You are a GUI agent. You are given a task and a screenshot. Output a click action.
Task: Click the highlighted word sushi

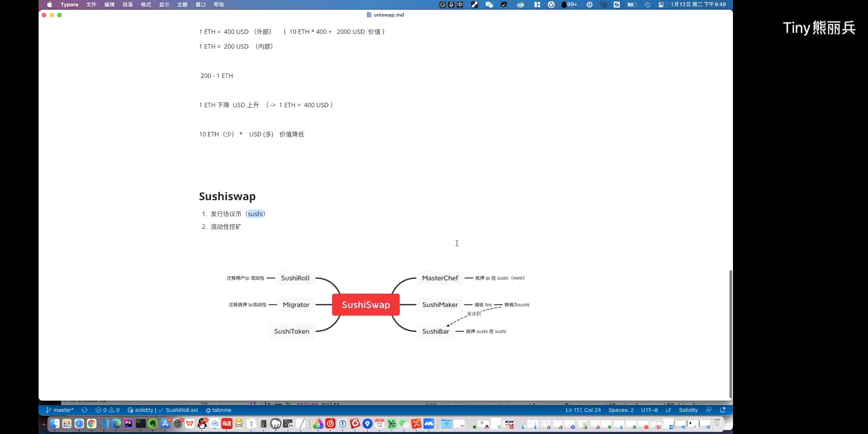(x=255, y=214)
